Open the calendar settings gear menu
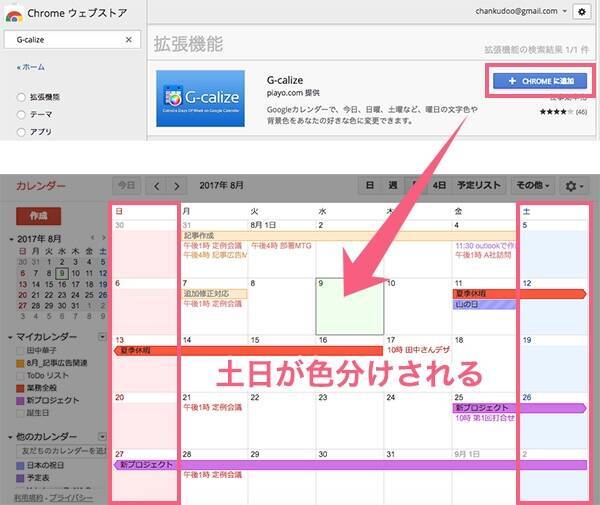This screenshot has width=600, height=505. [x=574, y=186]
